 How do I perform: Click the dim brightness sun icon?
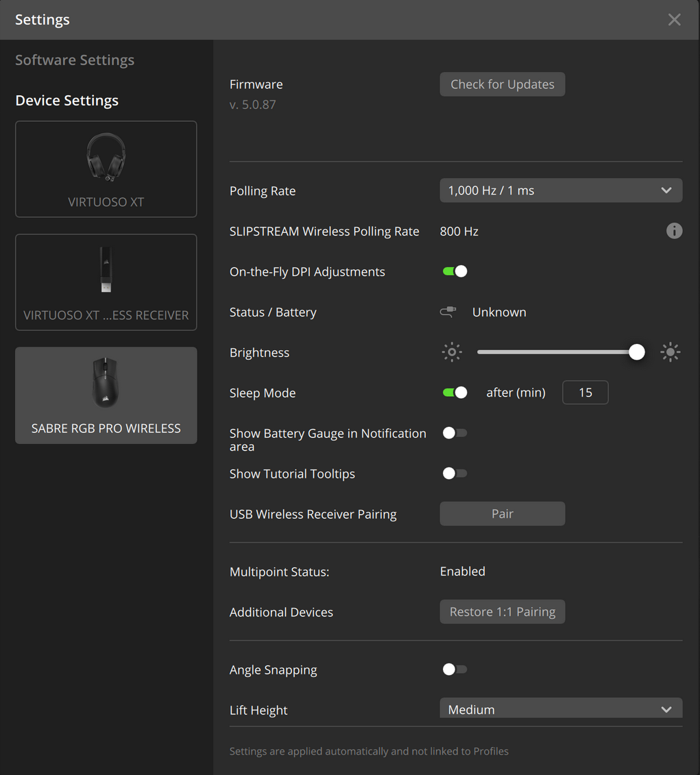452,352
